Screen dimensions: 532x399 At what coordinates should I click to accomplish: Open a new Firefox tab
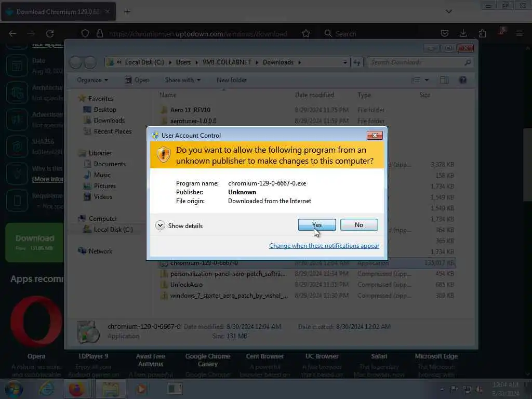(x=127, y=12)
